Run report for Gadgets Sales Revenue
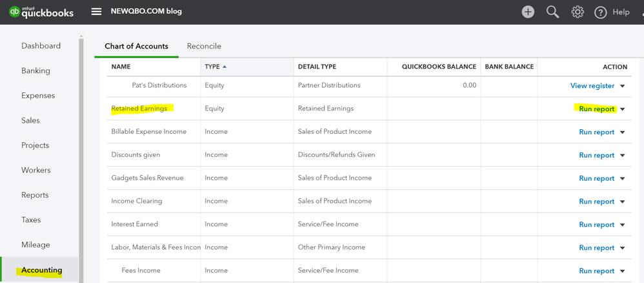 click(x=596, y=178)
